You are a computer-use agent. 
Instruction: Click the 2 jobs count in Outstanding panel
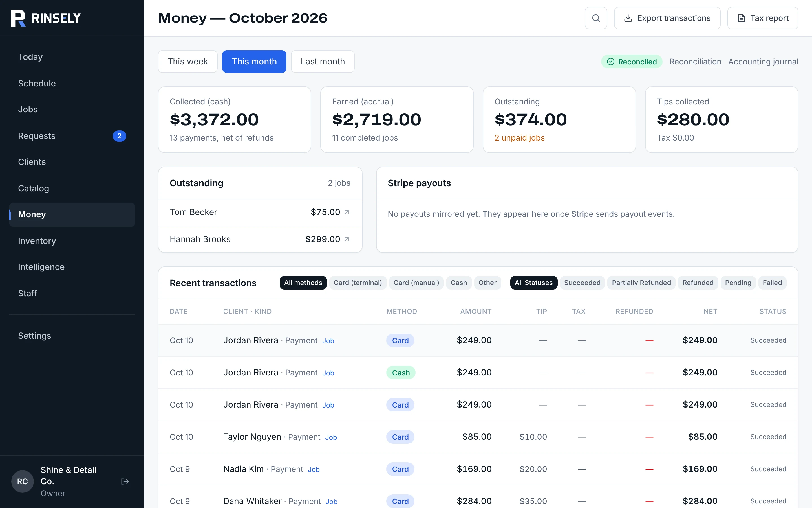coord(339,183)
